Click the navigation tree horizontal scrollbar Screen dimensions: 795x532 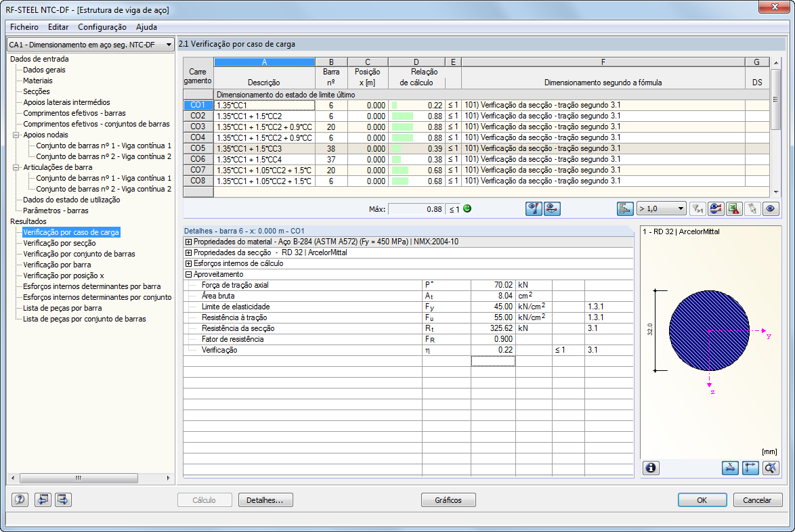pos(90,478)
